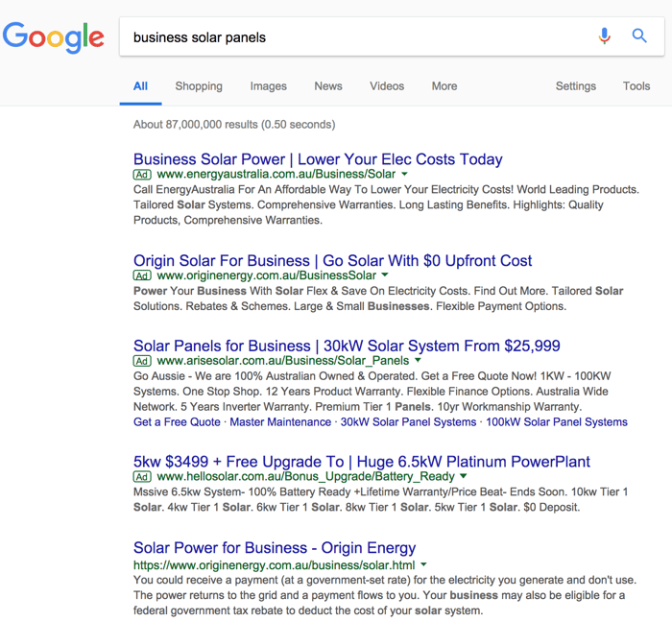672x622 pixels.
Task: Expand the More search options menu
Action: coord(444,86)
